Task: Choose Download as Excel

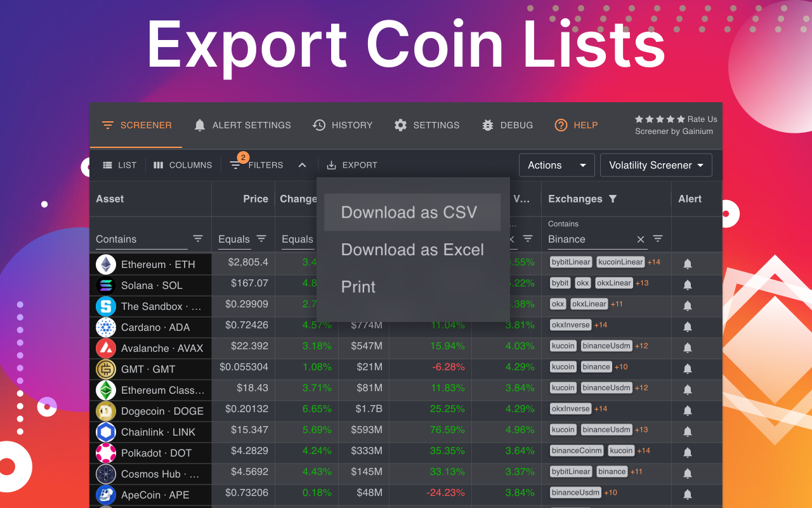Action: coord(412,250)
